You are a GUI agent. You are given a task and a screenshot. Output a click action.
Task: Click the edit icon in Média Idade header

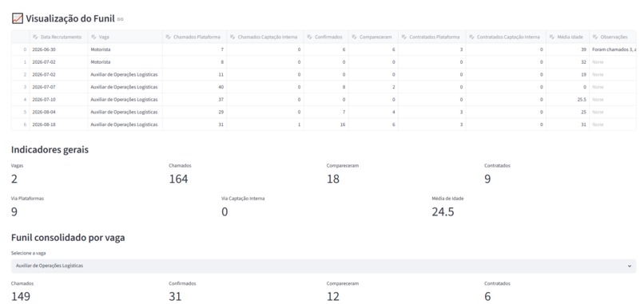(552, 37)
